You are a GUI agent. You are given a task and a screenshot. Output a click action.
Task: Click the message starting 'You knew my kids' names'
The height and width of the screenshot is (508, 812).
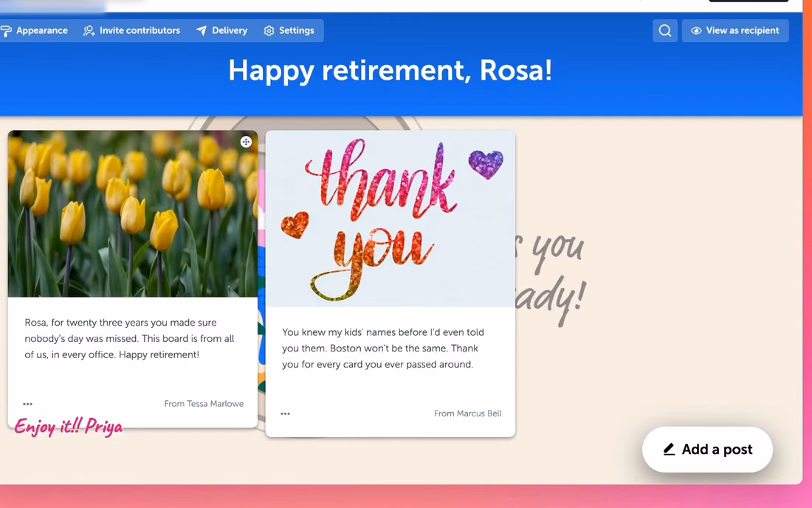[x=383, y=349]
